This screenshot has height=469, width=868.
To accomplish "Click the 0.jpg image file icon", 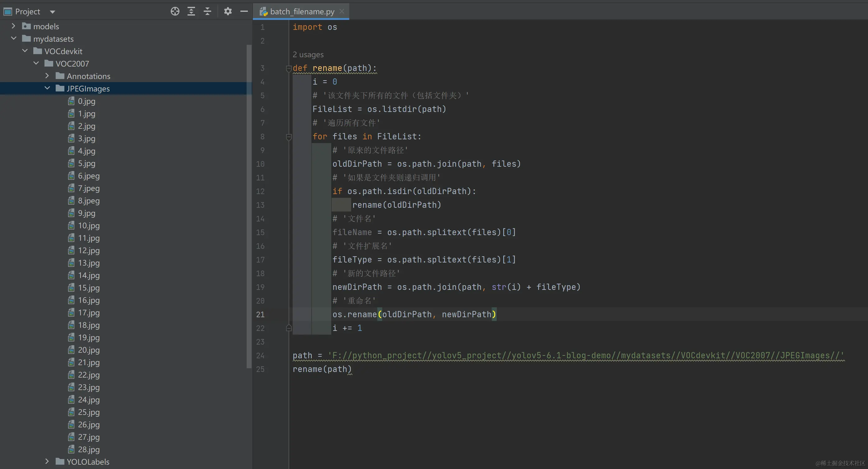I will 71,101.
